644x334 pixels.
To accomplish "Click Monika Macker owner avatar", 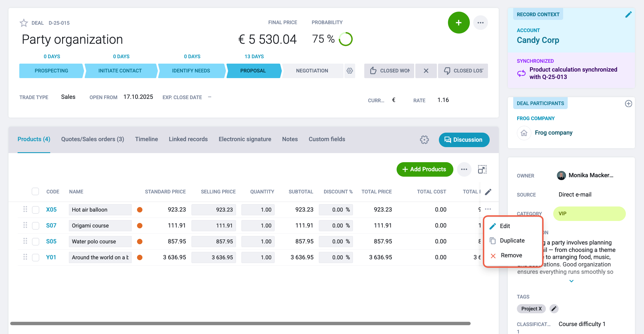I will tap(561, 176).
